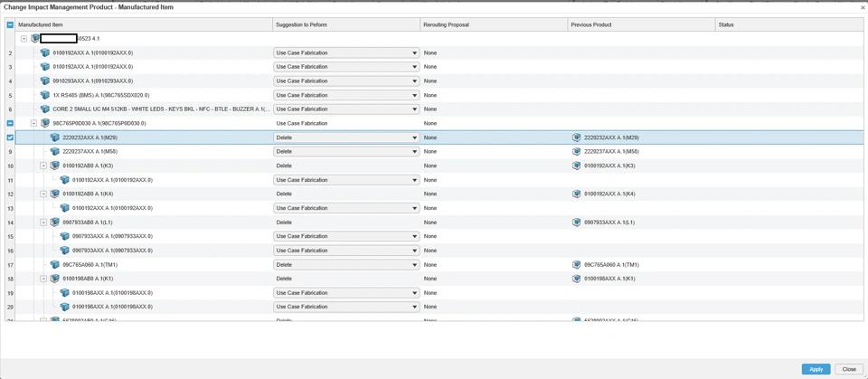
Task: Click the Previous Product icon for 2220232AXX A.1(M29)
Action: pos(577,137)
